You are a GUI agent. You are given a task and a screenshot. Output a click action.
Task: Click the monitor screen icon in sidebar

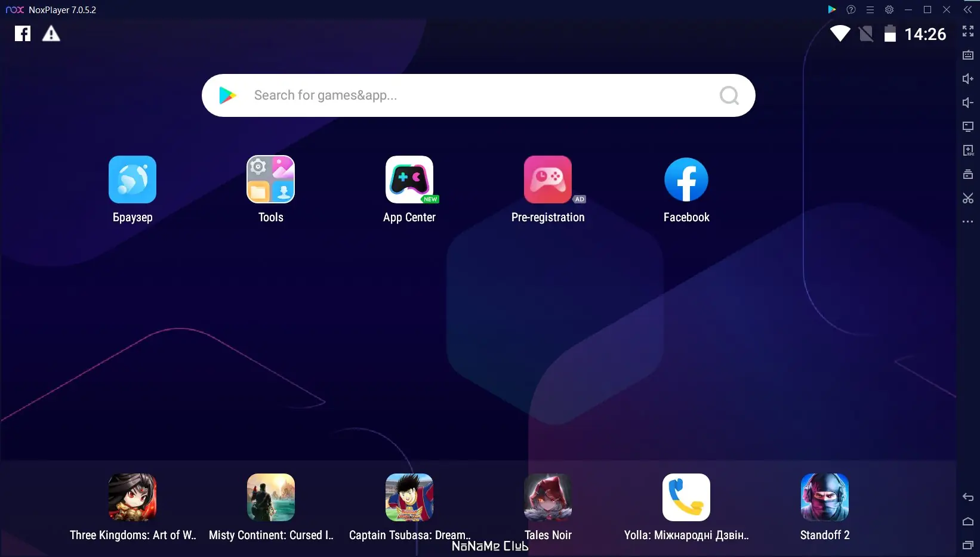968,126
